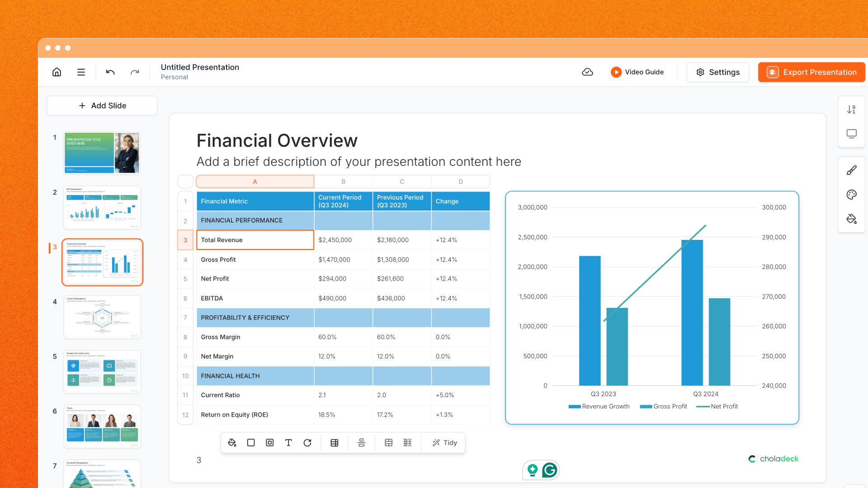
Task: Select the Current Period (Q3 2024) header cell
Action: pyautogui.click(x=344, y=202)
